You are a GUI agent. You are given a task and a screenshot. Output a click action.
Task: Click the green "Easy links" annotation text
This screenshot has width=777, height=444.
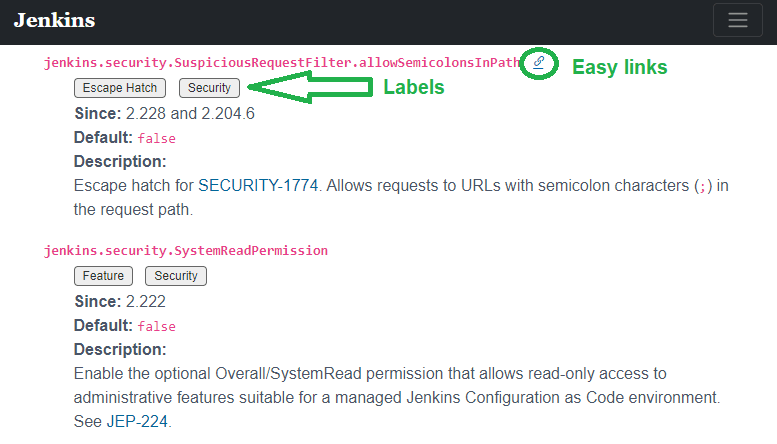tap(619, 67)
